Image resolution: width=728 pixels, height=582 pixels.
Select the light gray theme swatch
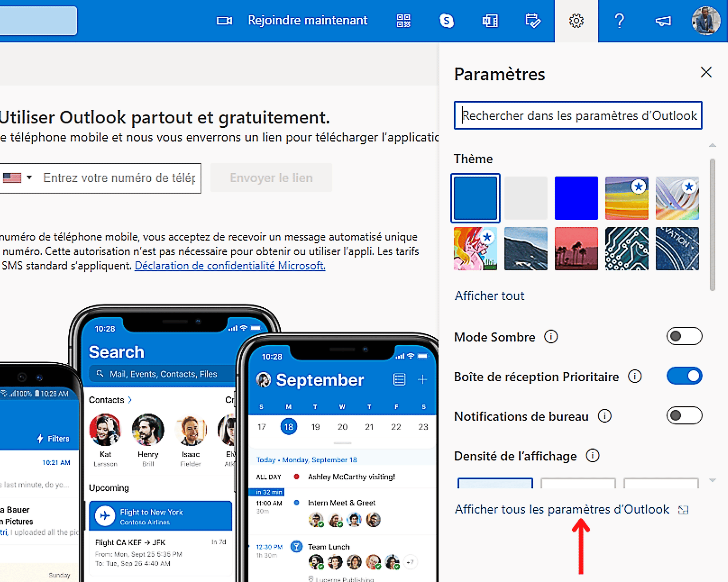[526, 198]
